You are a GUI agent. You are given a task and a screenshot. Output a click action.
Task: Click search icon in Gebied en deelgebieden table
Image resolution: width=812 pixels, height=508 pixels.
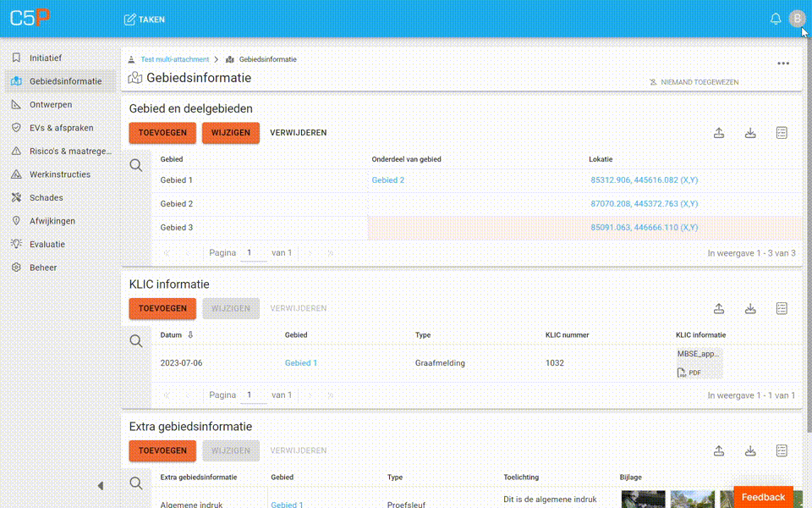point(136,165)
